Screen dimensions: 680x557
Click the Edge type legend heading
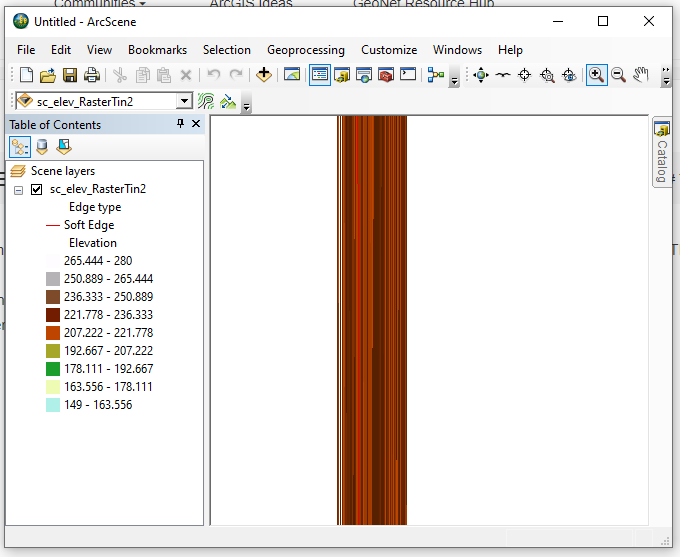pos(95,207)
